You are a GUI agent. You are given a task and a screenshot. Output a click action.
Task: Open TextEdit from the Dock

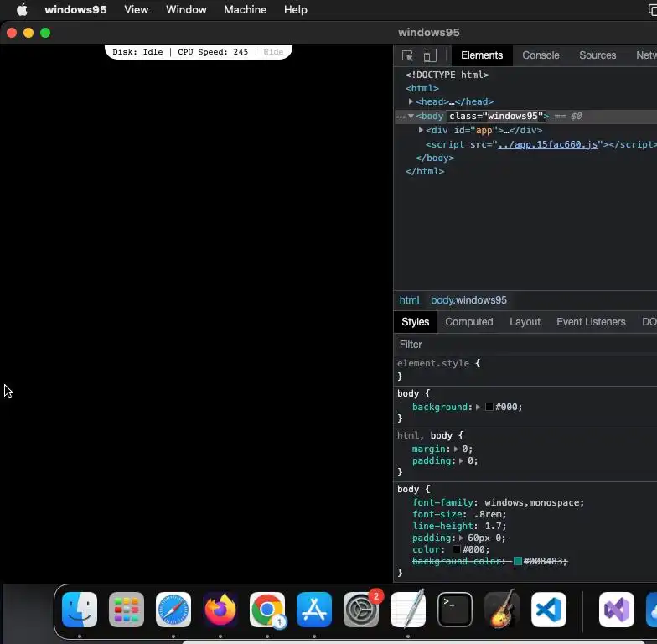[408, 609]
